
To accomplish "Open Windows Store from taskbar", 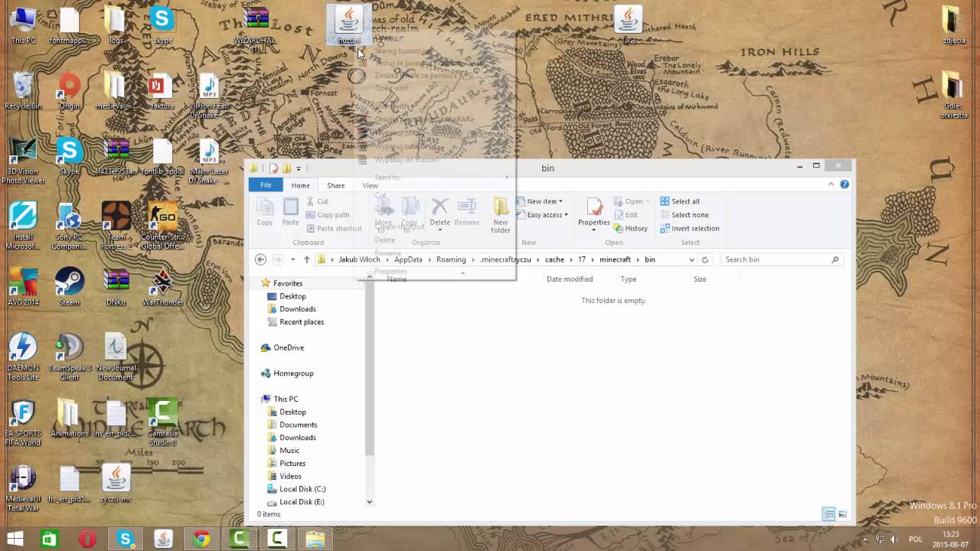I will click(x=50, y=540).
